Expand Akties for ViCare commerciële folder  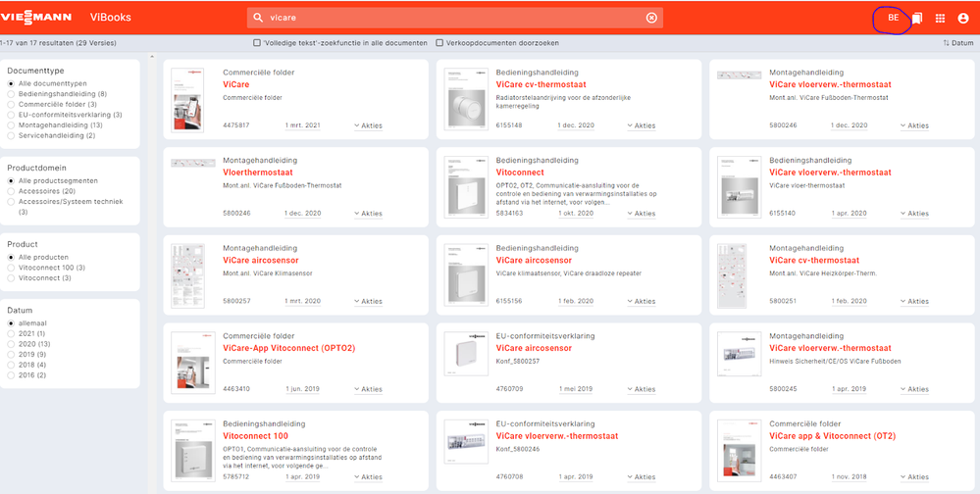[368, 125]
